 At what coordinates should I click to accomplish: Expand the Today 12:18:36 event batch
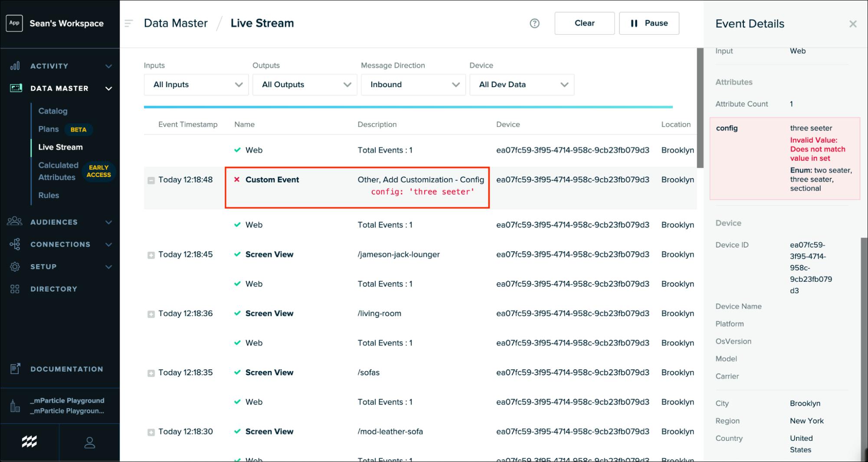[151, 314]
